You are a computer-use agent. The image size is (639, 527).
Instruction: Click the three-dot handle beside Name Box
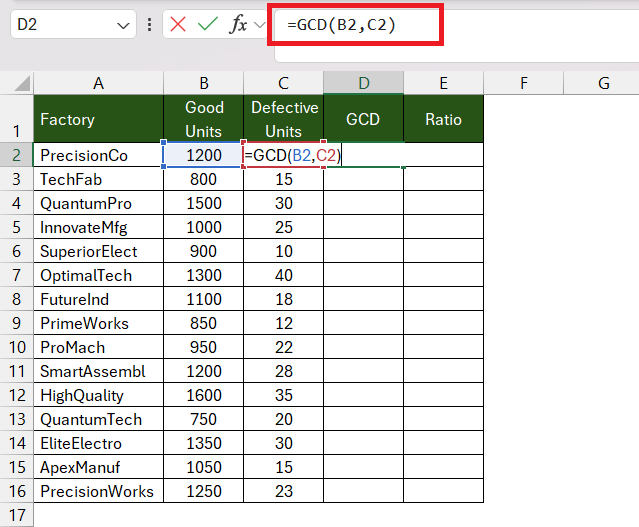coord(150,24)
